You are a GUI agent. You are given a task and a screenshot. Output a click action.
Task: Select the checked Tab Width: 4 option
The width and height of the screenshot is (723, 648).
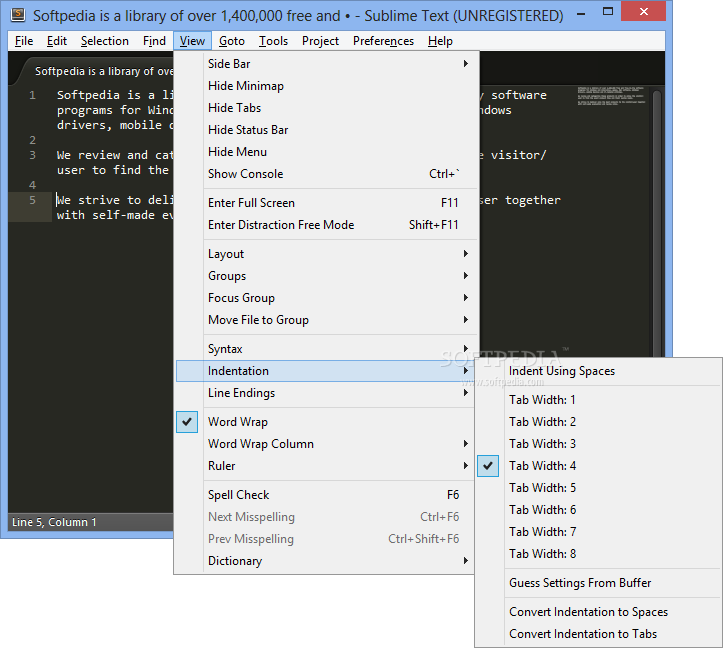pyautogui.click(x=598, y=466)
